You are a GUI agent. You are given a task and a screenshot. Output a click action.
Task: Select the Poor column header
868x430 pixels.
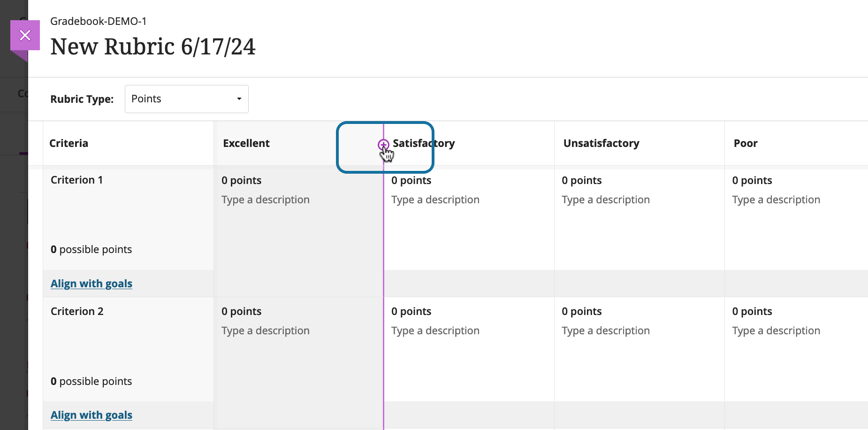(x=746, y=143)
